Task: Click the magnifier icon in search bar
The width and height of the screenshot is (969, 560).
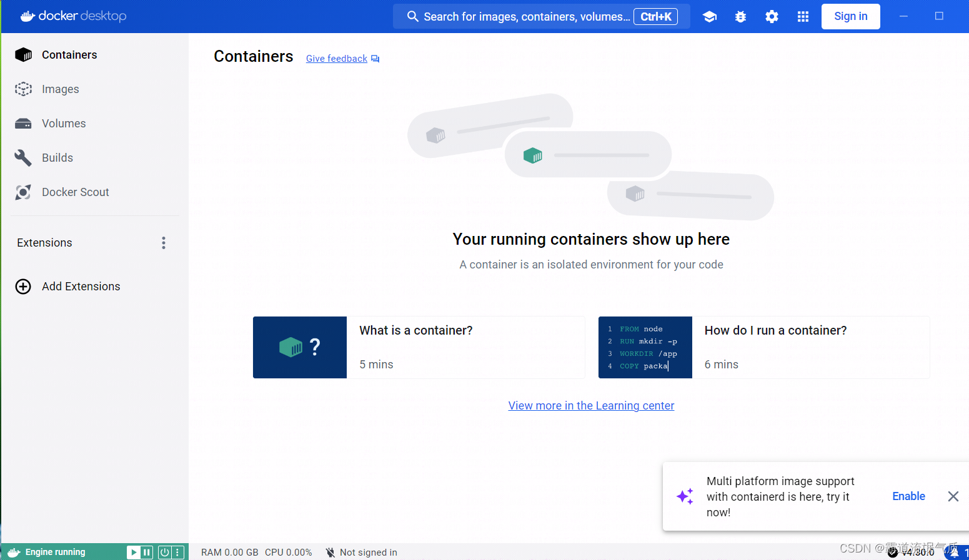Action: click(x=412, y=16)
